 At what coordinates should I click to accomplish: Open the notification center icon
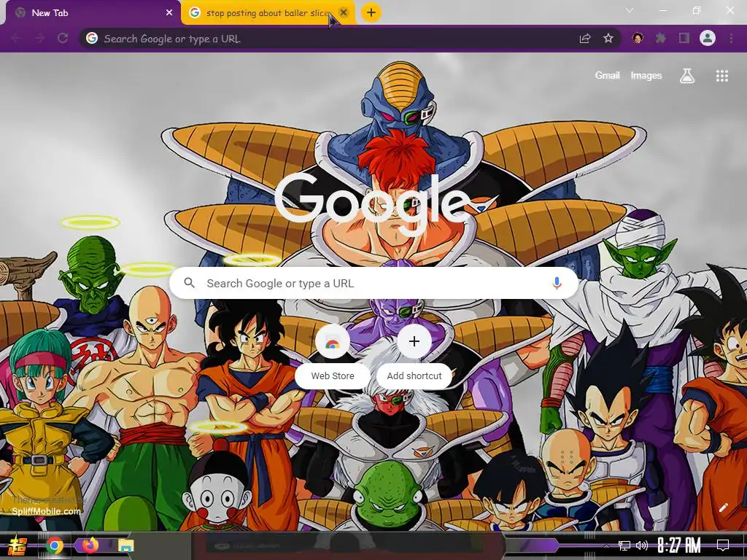coord(723,545)
